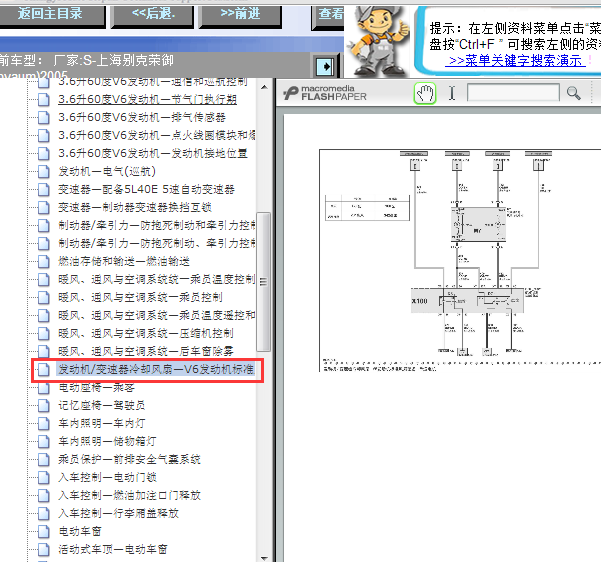
Task: Open 变速器—制动器变速器换挡互锁 entry
Action: pos(135,207)
